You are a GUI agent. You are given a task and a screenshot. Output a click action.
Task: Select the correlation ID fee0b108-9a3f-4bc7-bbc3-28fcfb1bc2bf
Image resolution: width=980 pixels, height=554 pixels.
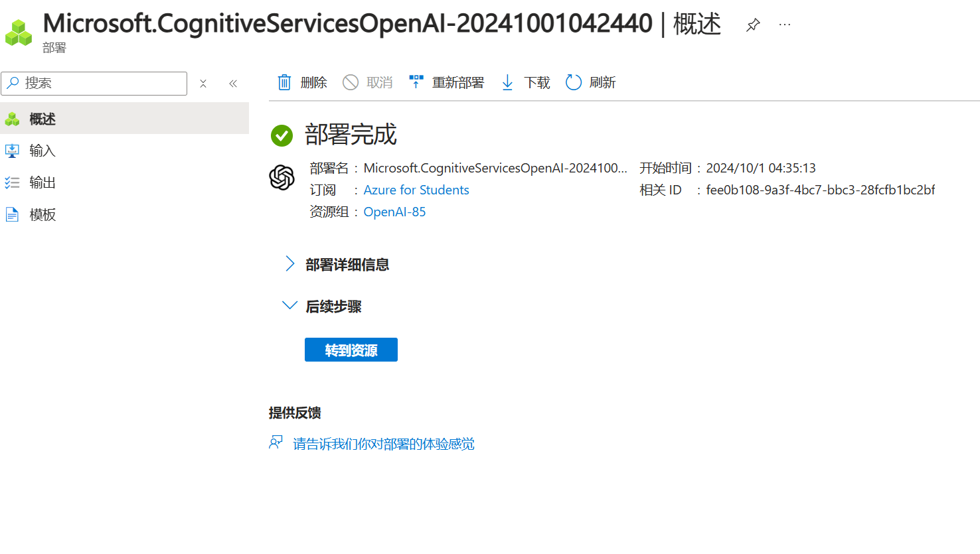821,190
